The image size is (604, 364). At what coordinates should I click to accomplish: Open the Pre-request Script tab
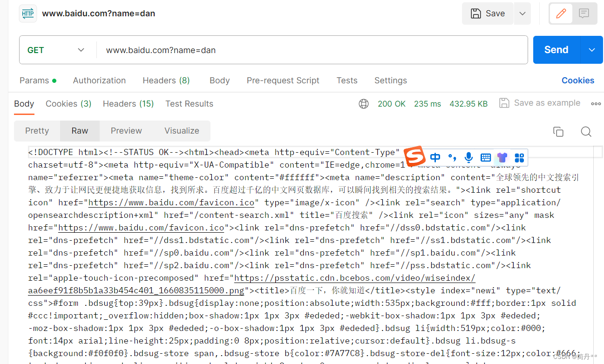click(283, 81)
